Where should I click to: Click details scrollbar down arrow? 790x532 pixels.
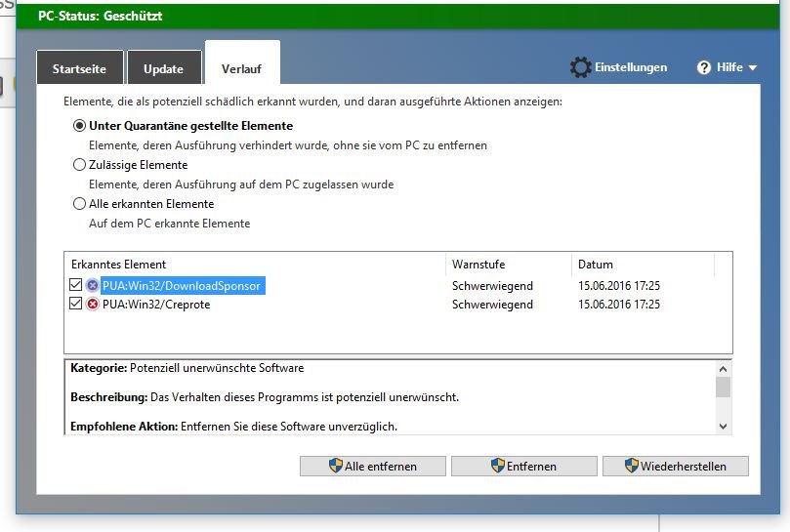723,427
